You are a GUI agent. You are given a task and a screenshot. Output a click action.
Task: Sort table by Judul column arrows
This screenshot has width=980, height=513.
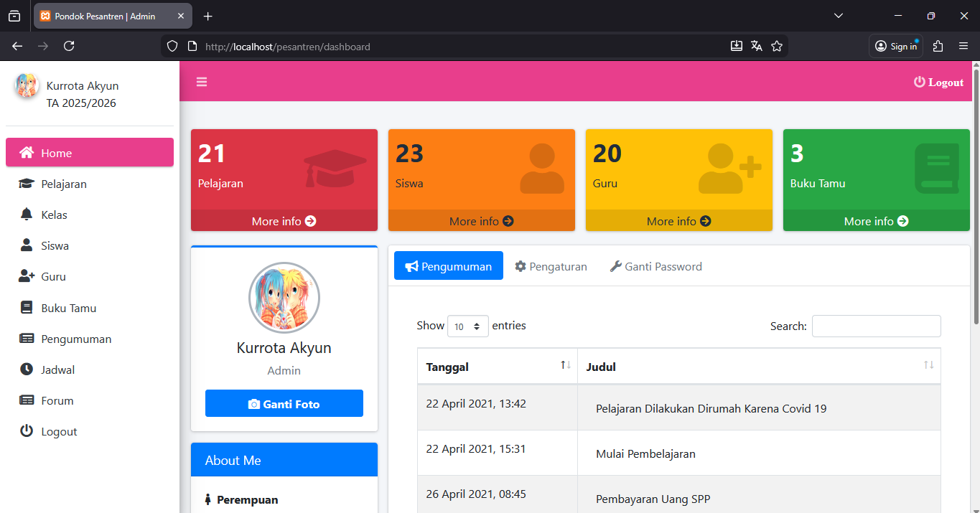[x=928, y=366]
